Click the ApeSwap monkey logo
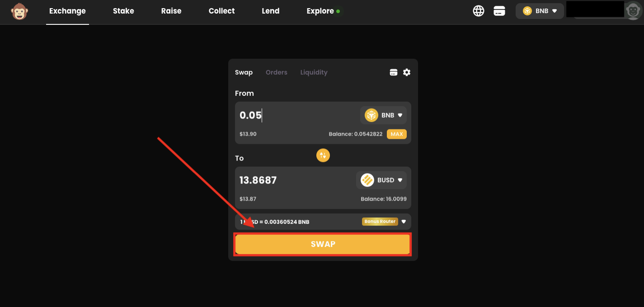 (19, 12)
